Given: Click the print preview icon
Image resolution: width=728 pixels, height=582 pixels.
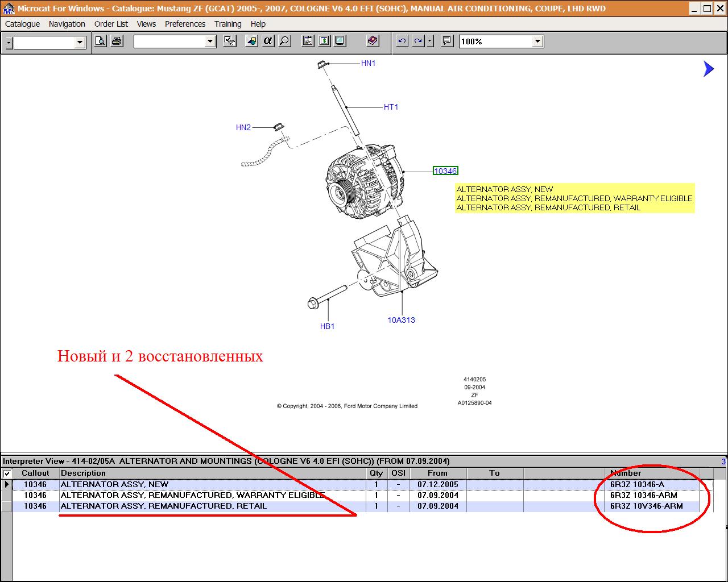Looking at the screenshot, I should click(100, 41).
